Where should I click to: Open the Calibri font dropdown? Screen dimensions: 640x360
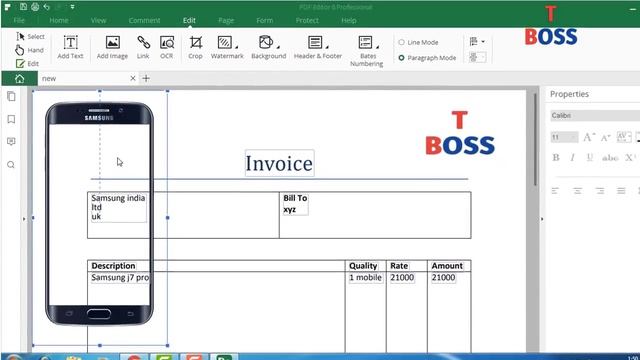595,116
